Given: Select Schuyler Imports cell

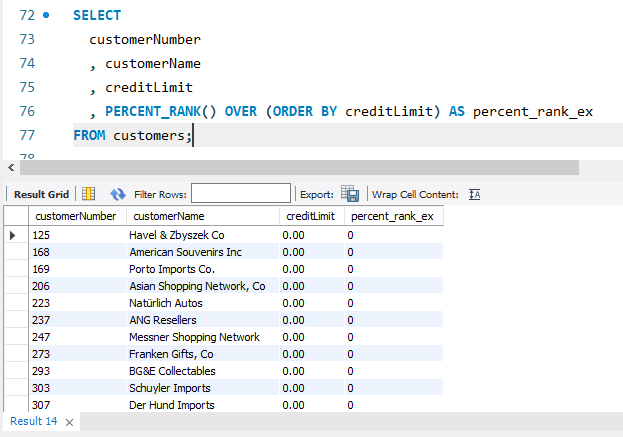Looking at the screenshot, I should point(203,388).
